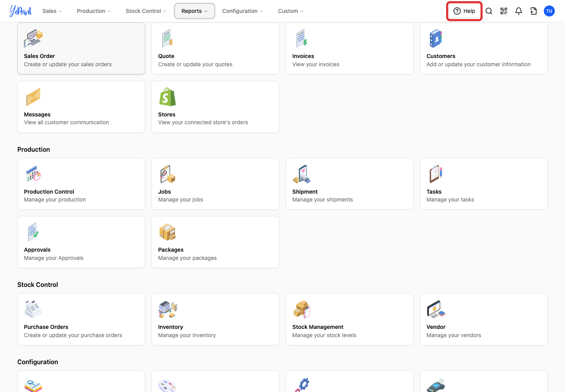Open the QR code scanner icon
This screenshot has width=565, height=392.
click(504, 11)
